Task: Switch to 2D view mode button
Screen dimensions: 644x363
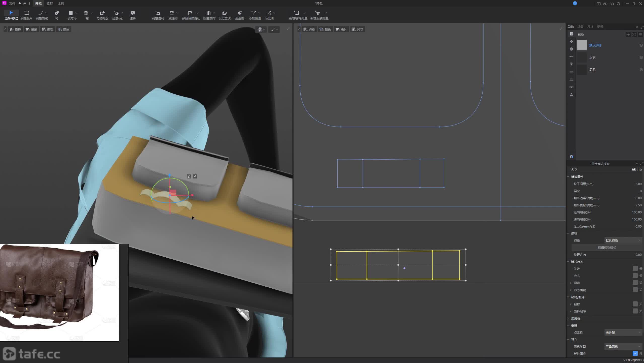Action: [605, 4]
